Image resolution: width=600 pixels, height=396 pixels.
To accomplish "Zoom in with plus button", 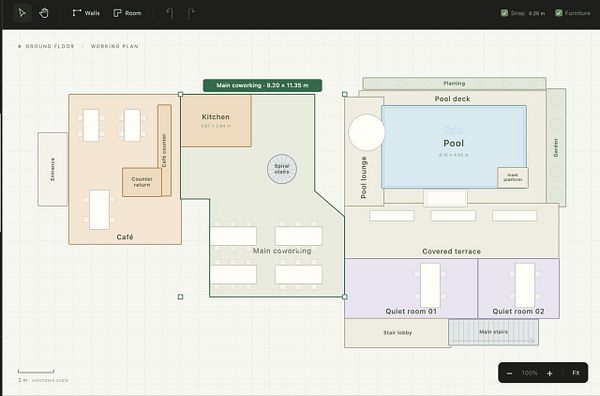I will click(550, 373).
